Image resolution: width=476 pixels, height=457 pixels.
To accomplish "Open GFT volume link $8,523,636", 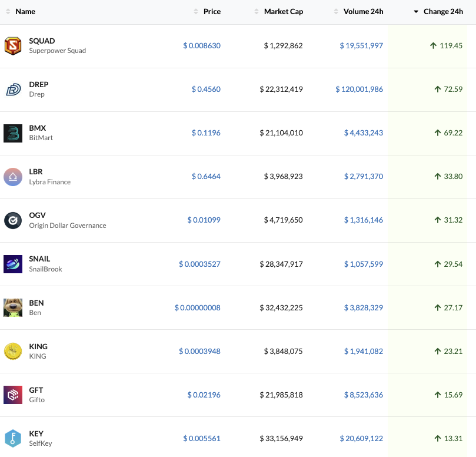I will (364, 395).
